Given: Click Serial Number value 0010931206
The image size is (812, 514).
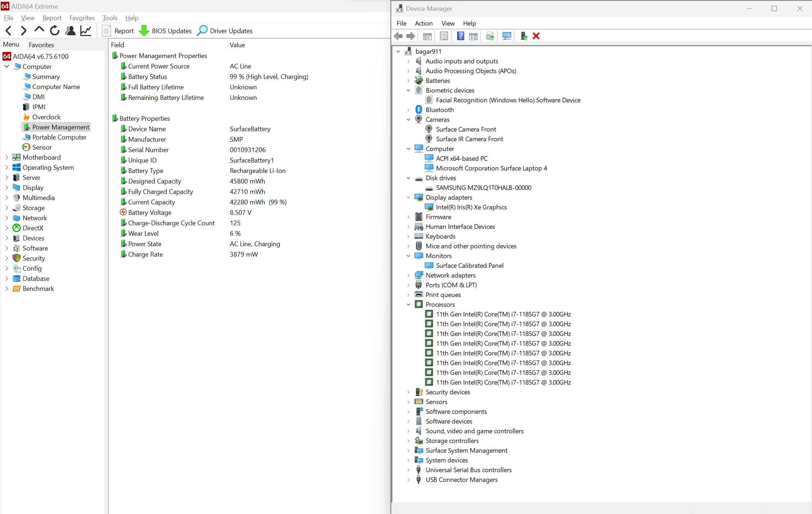Looking at the screenshot, I should pos(248,150).
